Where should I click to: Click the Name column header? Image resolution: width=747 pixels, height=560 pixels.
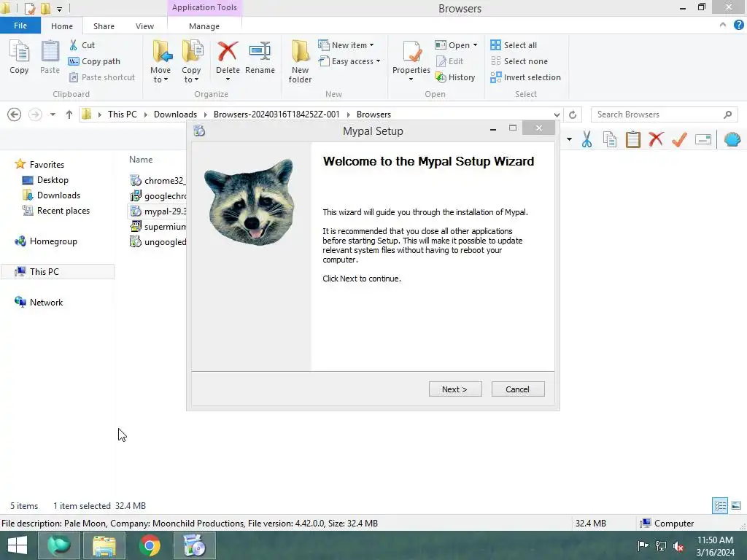(141, 160)
